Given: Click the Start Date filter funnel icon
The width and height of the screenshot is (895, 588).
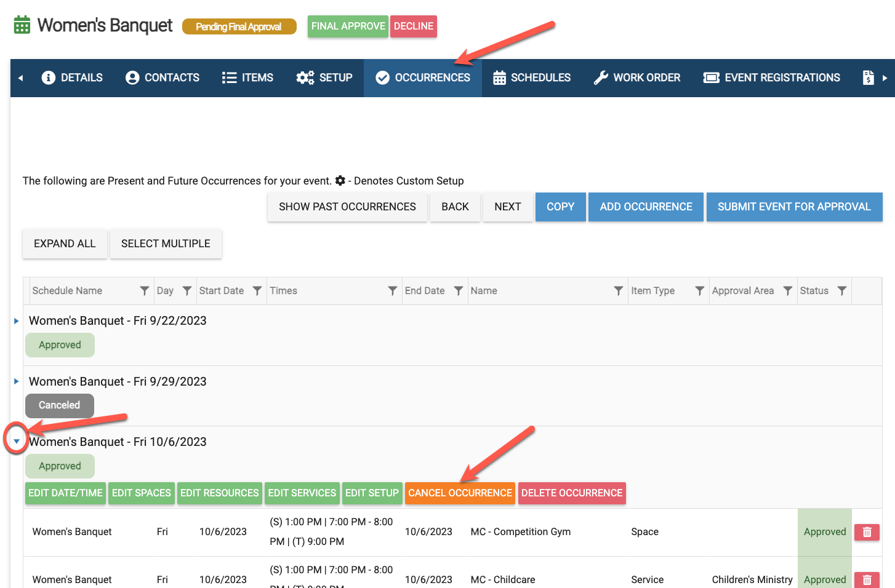Looking at the screenshot, I should point(257,291).
